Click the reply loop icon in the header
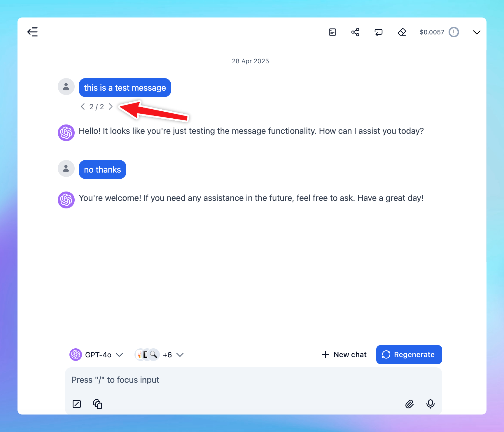The image size is (504, 432). coord(379,32)
